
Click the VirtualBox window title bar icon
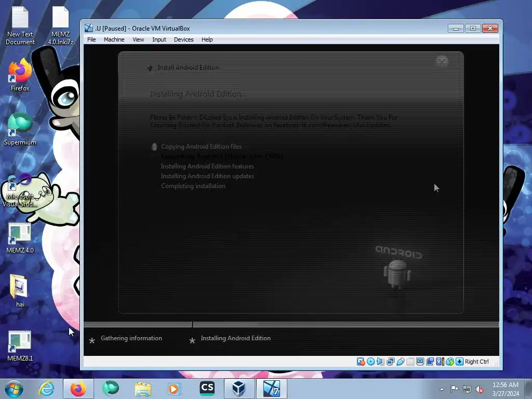[89, 28]
